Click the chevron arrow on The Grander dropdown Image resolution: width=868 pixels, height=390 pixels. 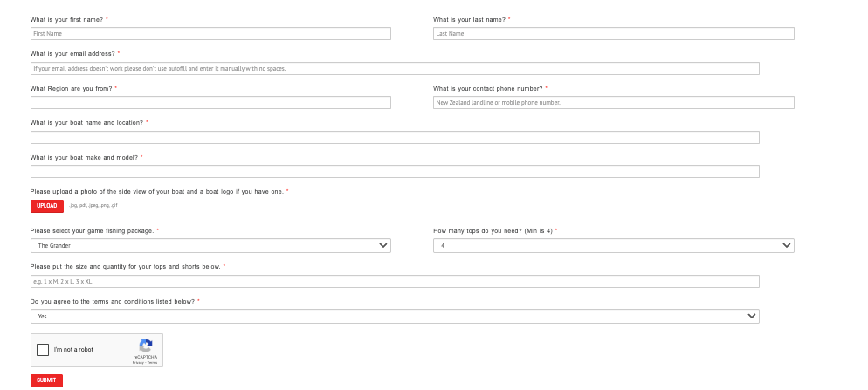click(x=382, y=246)
